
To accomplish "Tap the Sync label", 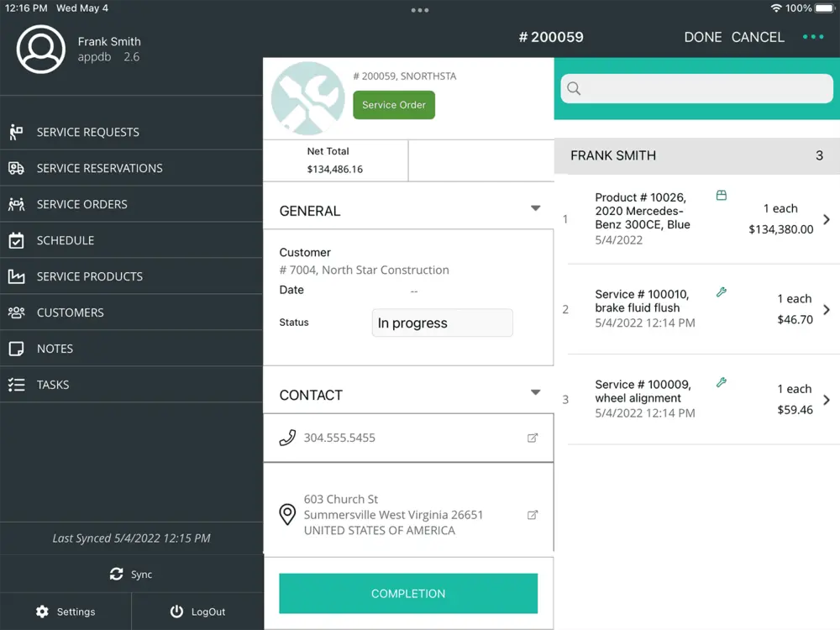I will point(141,575).
